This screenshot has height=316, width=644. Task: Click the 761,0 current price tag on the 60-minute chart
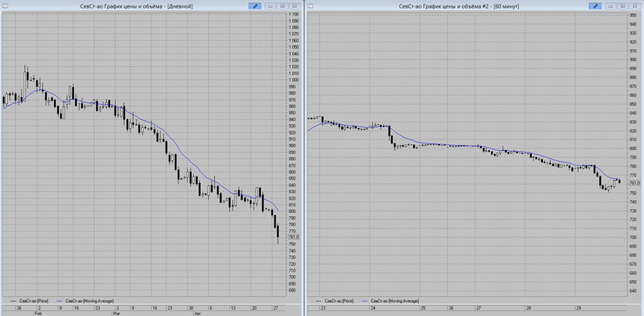click(x=634, y=183)
